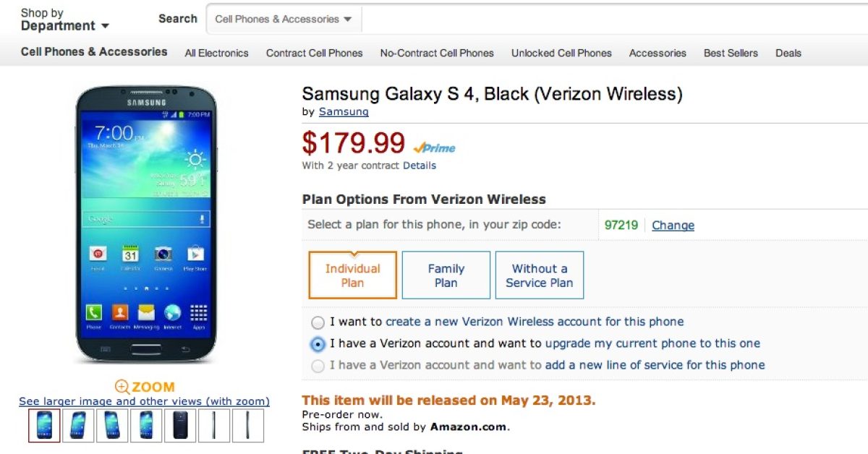Select the sixth thin side-view thumbnail
This screenshot has width=868, height=454.
(213, 425)
